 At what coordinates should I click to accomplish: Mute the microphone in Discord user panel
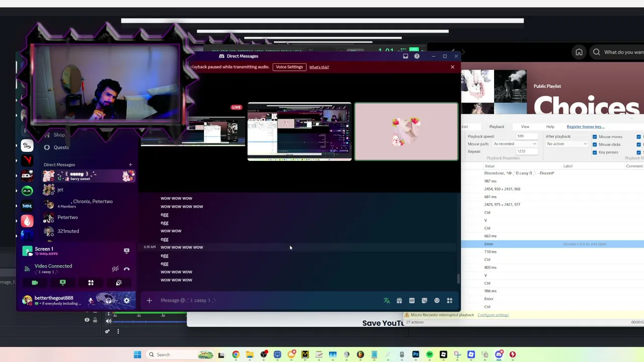91,301
